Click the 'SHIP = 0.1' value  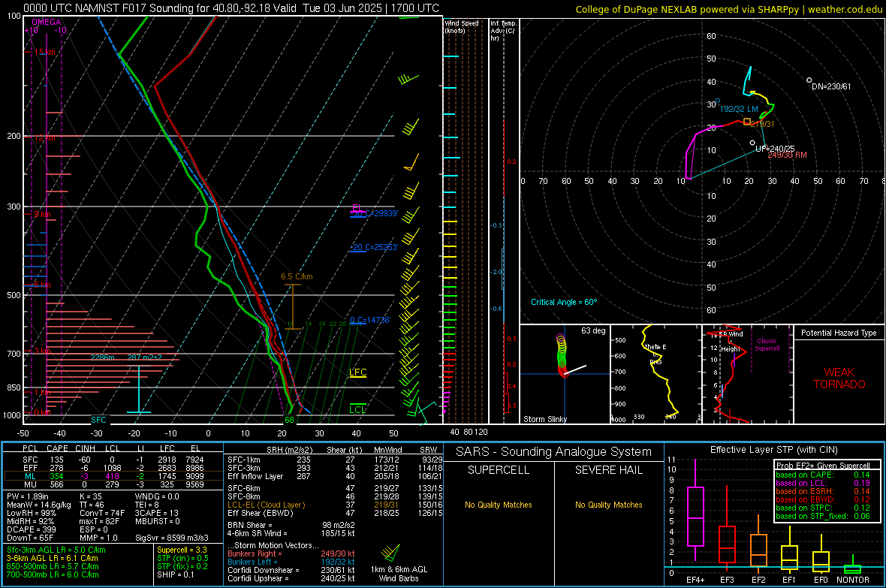[176, 574]
